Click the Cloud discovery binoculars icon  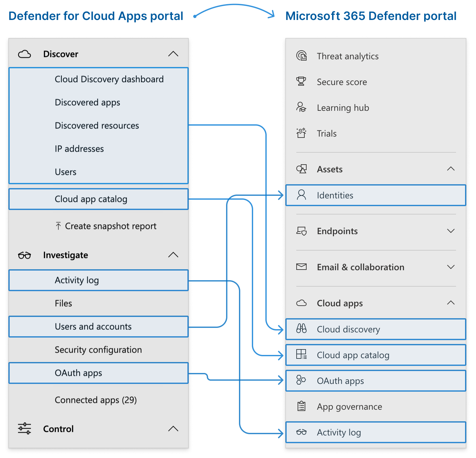pos(301,329)
